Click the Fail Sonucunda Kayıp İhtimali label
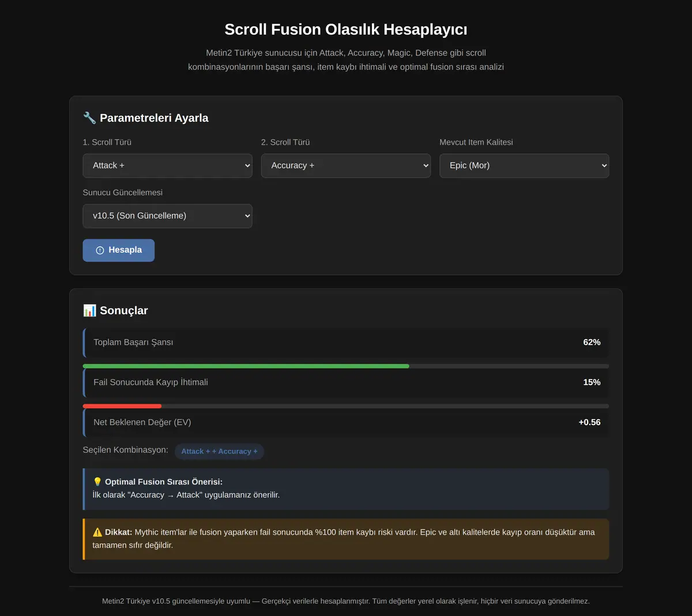 pos(151,382)
